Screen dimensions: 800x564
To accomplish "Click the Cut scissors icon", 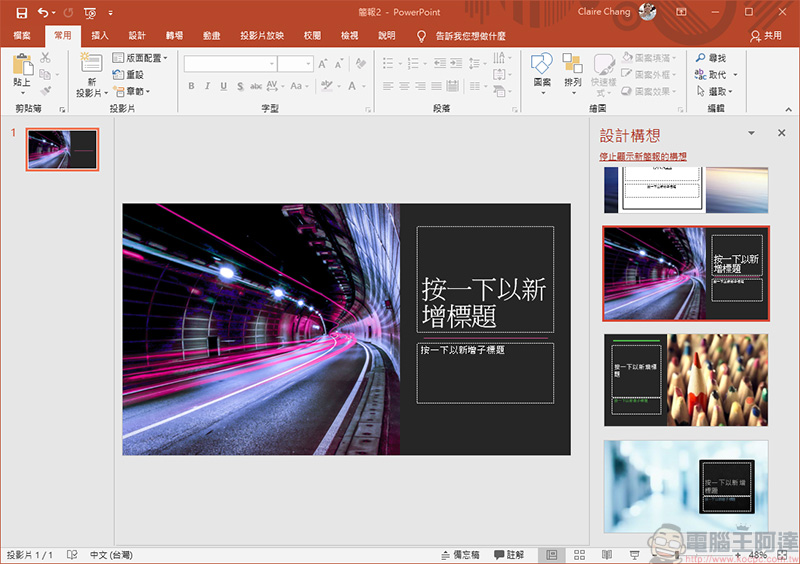I will [x=45, y=58].
